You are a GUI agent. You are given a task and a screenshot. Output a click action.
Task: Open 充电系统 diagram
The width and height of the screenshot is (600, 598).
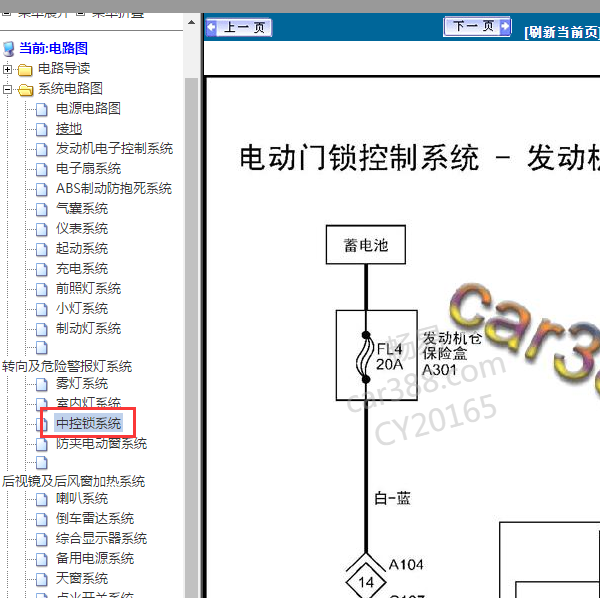tap(82, 268)
